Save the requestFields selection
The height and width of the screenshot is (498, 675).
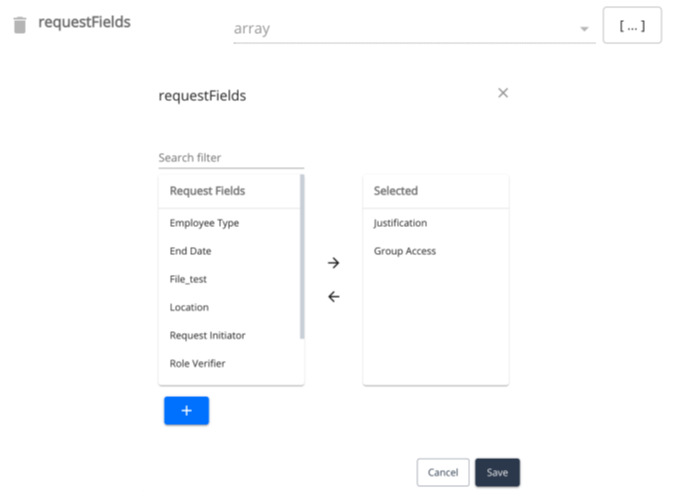pos(497,472)
